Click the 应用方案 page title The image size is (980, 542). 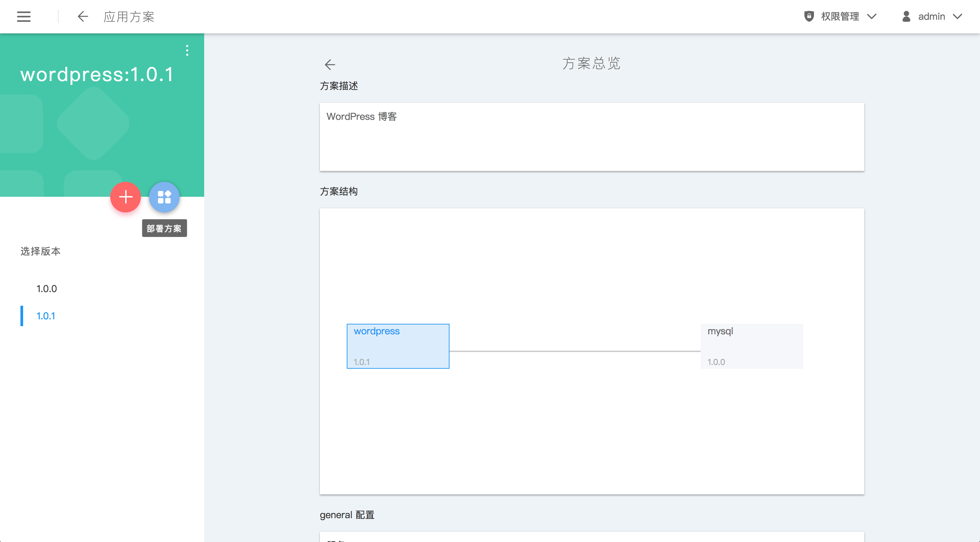[129, 16]
